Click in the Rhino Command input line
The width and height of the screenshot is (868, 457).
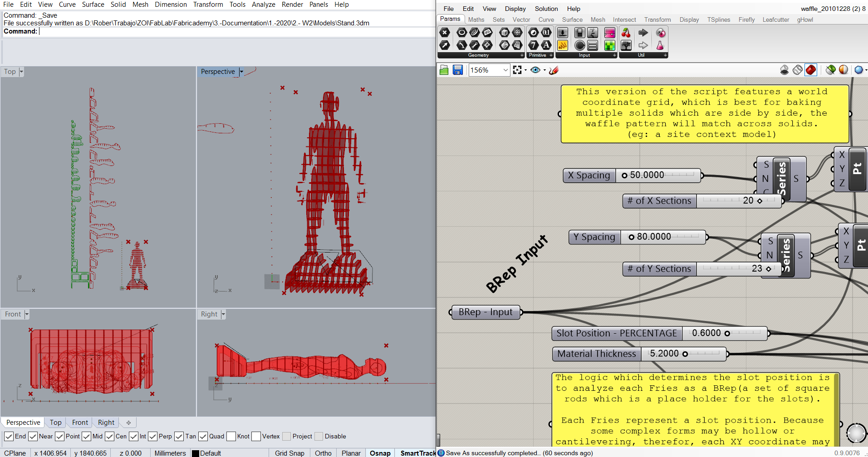pyautogui.click(x=236, y=31)
